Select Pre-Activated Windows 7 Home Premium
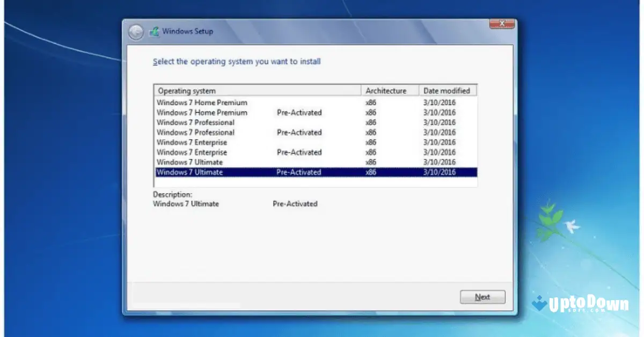644x337 pixels. tap(202, 113)
